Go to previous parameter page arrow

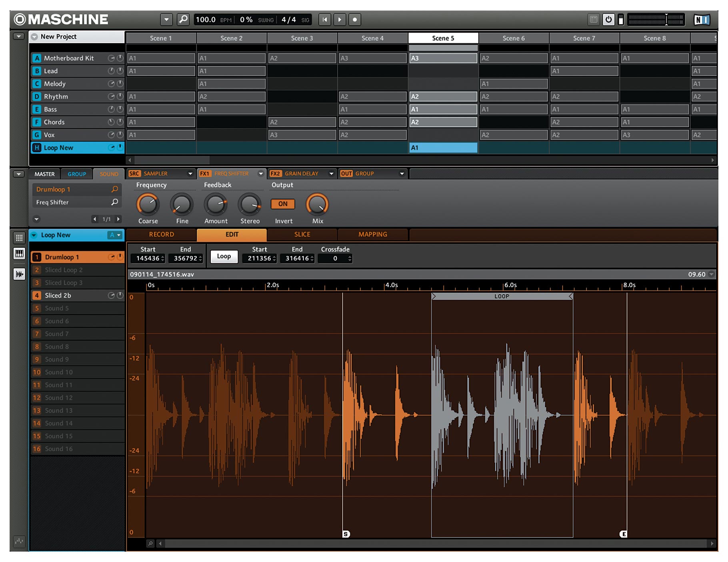95,219
